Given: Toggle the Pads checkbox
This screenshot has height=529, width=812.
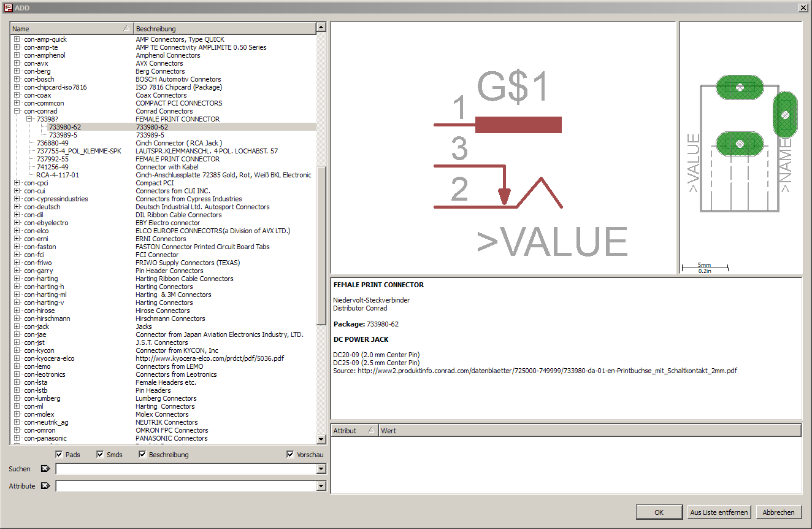Looking at the screenshot, I should click(59, 455).
